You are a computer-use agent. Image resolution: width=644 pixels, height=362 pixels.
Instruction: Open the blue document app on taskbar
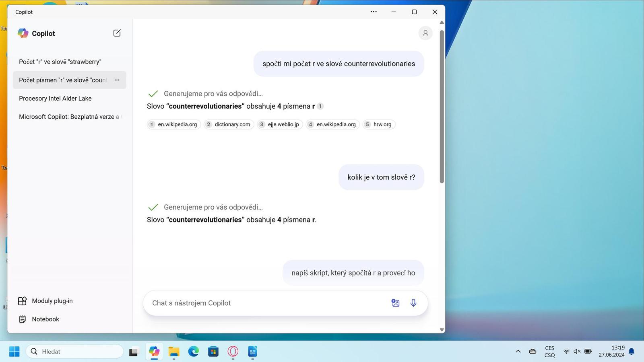click(253, 352)
